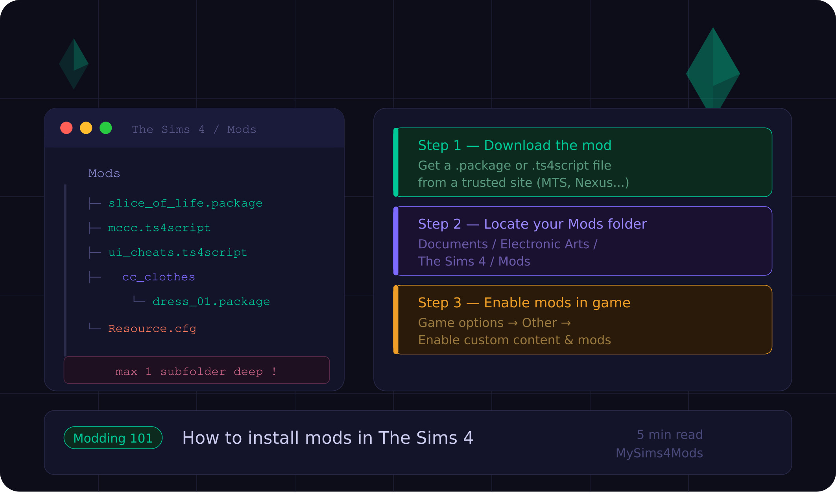Viewport: 836px width, 504px height.
Task: Click the small dark plumbob icon
Action: click(x=74, y=64)
